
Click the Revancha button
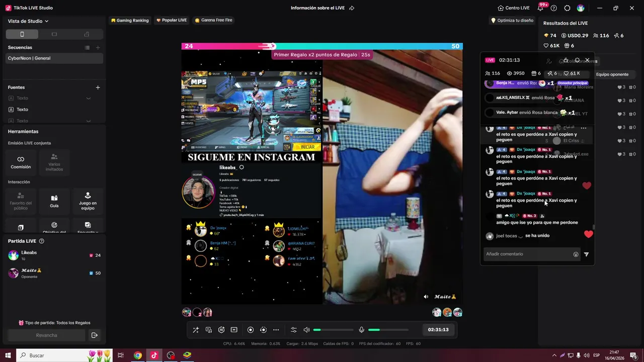[46, 335]
